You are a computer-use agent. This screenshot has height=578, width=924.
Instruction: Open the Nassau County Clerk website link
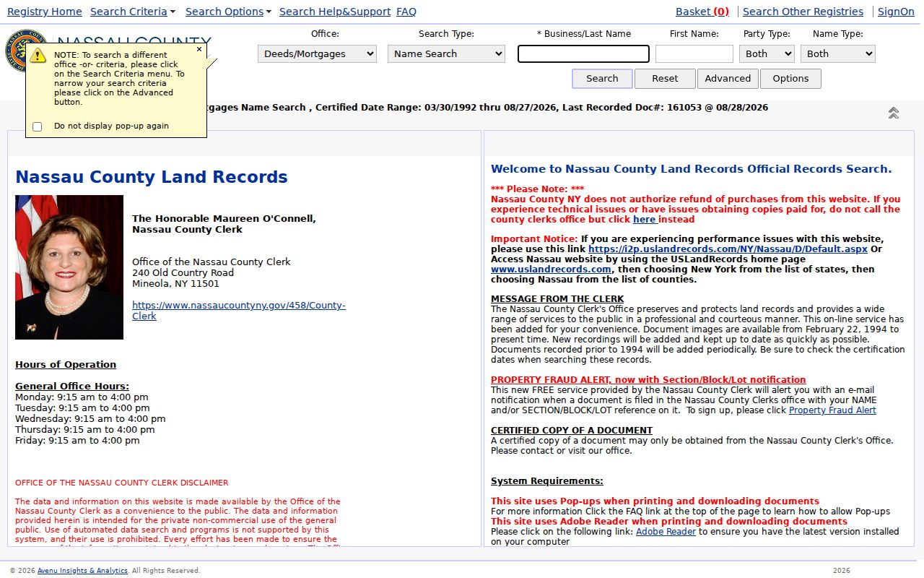(239, 311)
